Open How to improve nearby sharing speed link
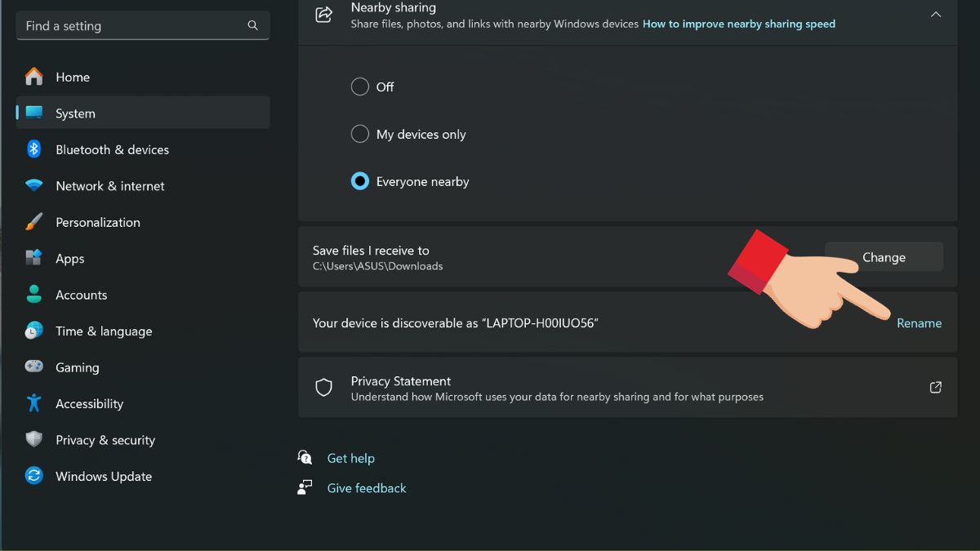The height and width of the screenshot is (551, 980). tap(738, 24)
